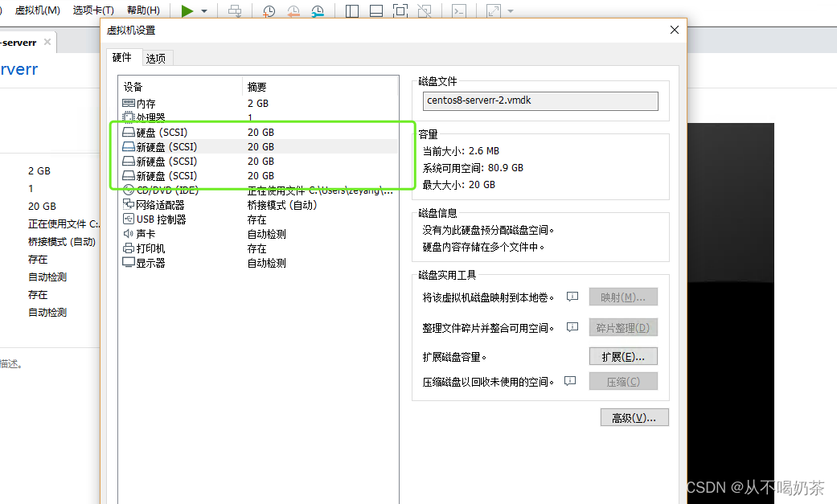Take a snapshot with the clock-plus icon
The image size is (837, 504).
[269, 10]
